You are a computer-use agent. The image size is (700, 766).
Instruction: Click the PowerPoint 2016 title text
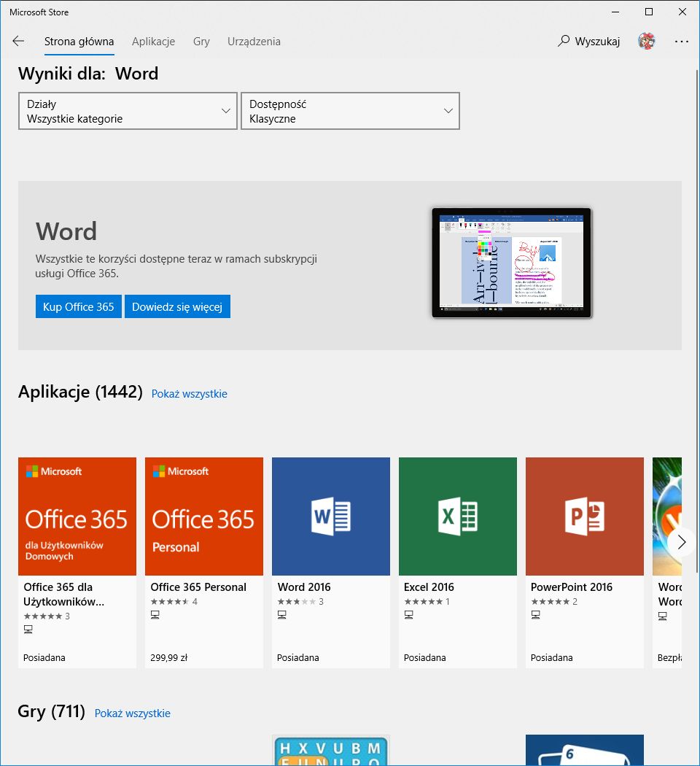tap(572, 587)
